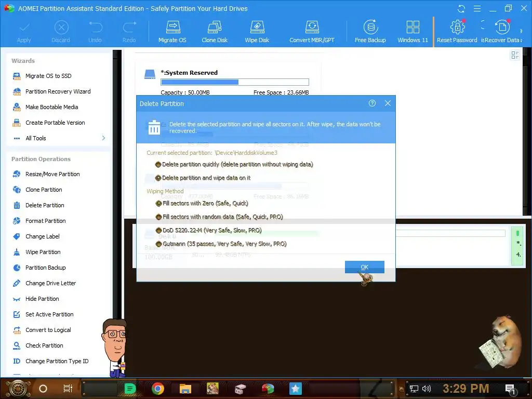Open Convert MBR/GPT tool
The width and height of the screenshot is (532, 399).
[312, 32]
